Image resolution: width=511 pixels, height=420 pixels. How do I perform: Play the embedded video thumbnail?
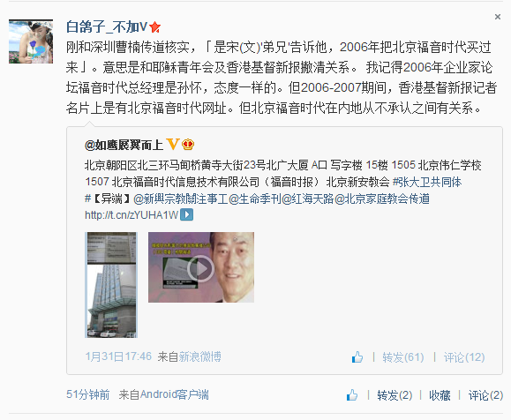[201, 267]
